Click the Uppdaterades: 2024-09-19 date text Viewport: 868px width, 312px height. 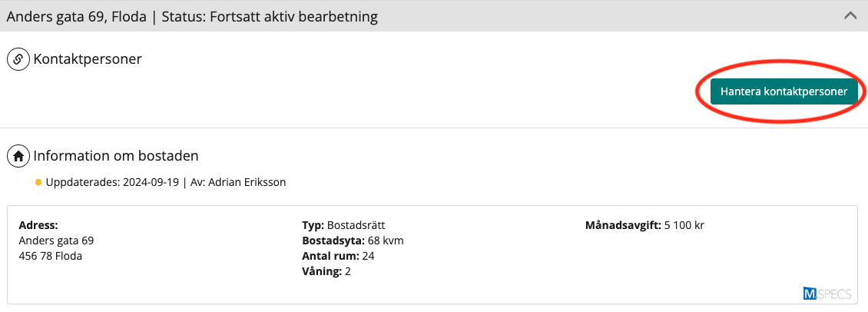point(111,183)
